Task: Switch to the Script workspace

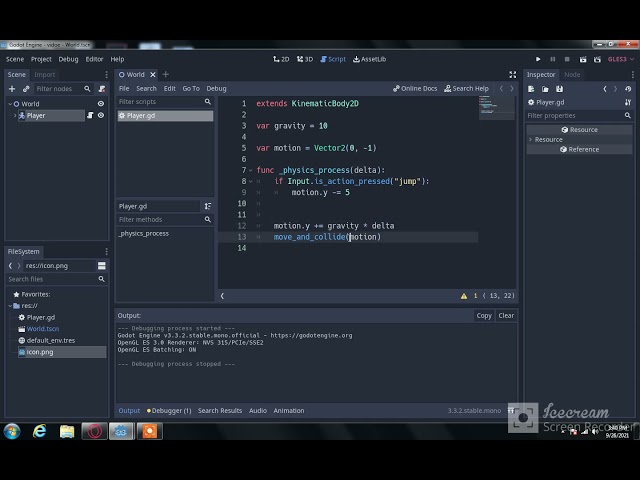Action: 333,59
